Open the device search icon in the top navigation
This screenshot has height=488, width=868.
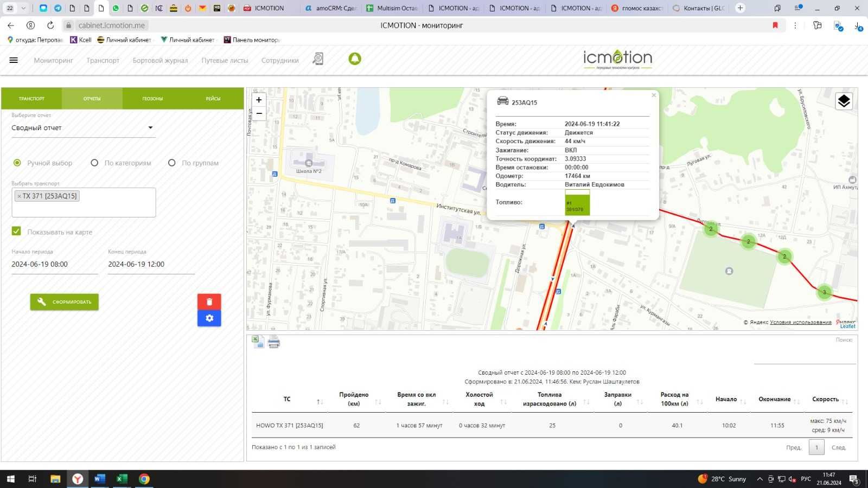(x=318, y=59)
